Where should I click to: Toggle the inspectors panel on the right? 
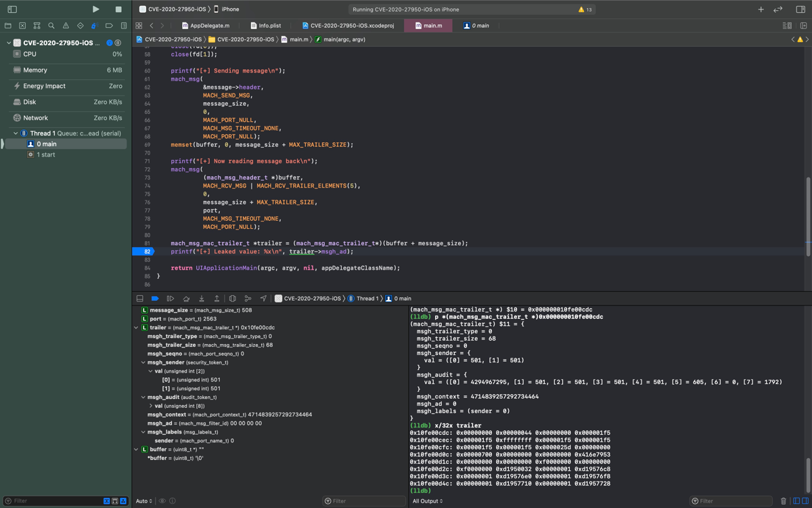(799, 9)
